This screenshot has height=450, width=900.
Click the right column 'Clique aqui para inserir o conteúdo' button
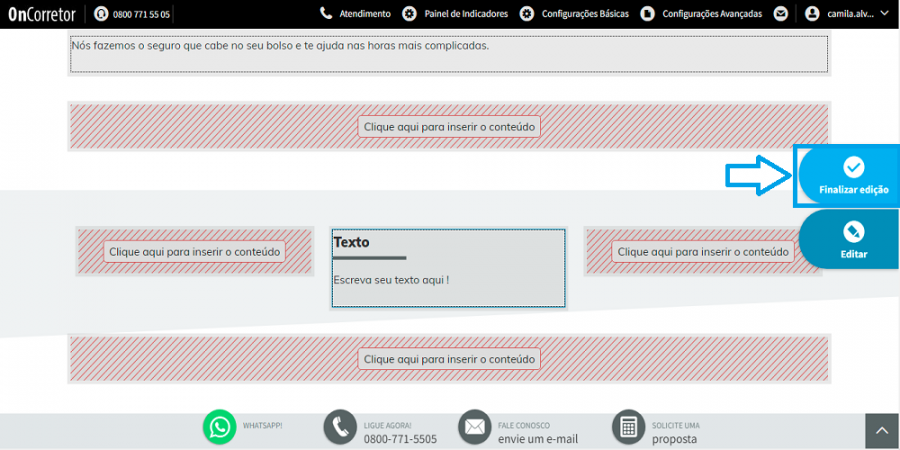pos(703,251)
